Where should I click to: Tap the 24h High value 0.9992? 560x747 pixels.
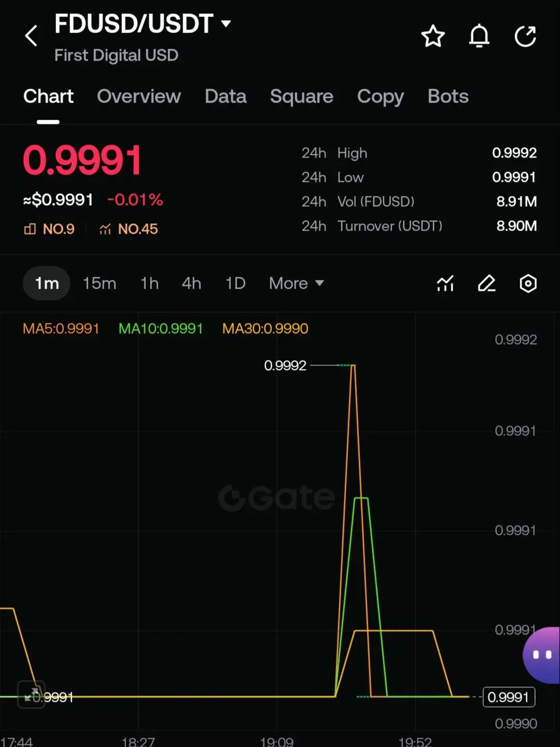(514, 153)
